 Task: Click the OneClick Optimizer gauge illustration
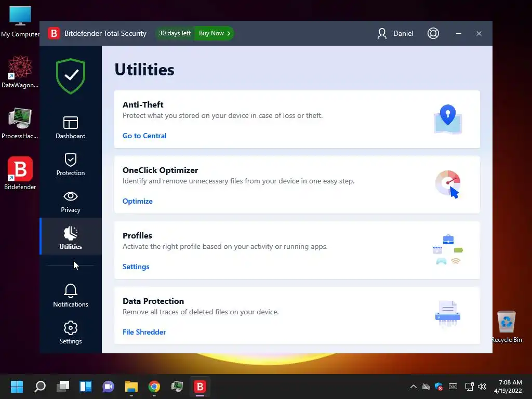coord(448,184)
